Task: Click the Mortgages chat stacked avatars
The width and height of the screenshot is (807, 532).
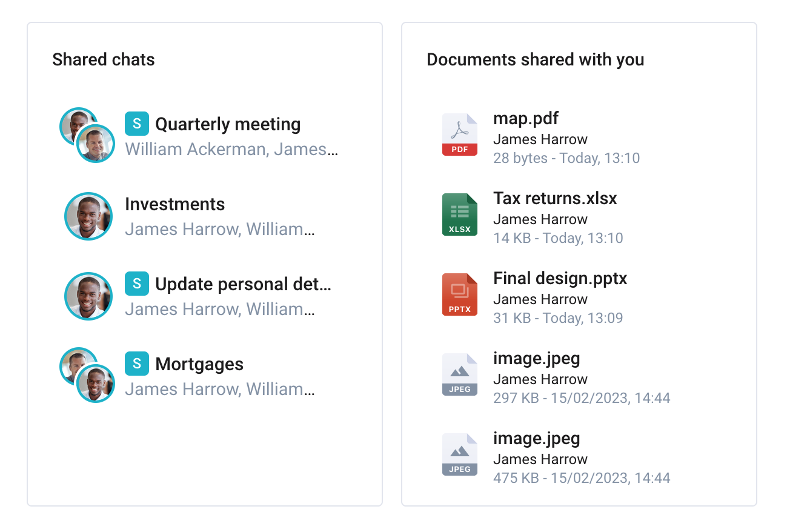Action: pyautogui.click(x=87, y=375)
